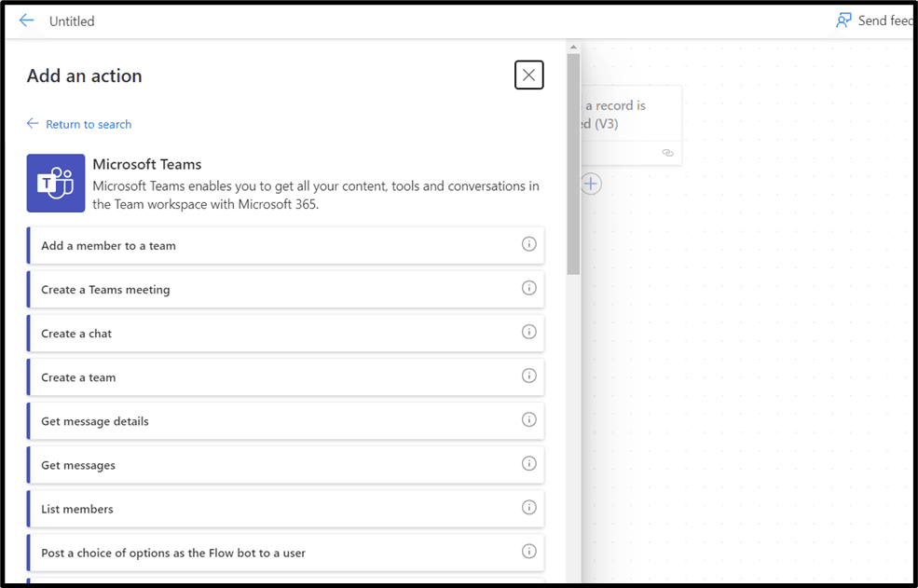Click the scrollbar up arrow in action panel
This screenshot has width=918, height=588.
(x=573, y=47)
